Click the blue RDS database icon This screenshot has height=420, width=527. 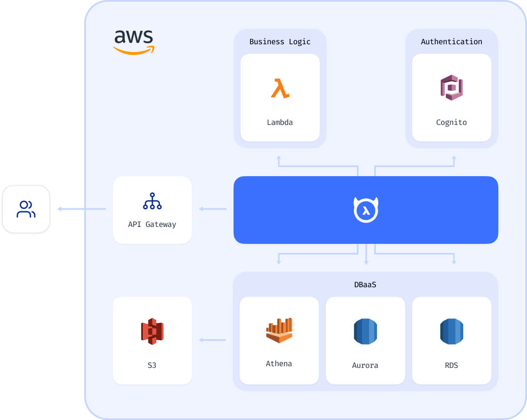tap(451, 331)
